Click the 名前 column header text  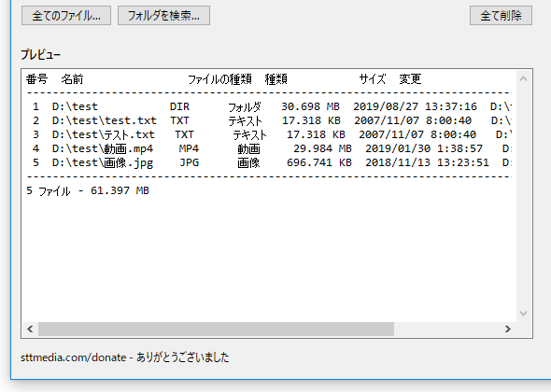[73, 79]
